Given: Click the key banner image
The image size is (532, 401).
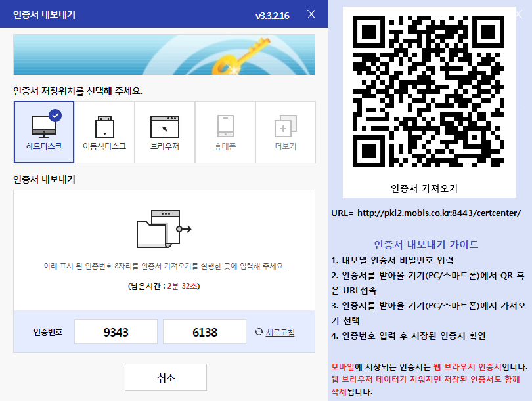Looking at the screenshot, I should click(164, 54).
